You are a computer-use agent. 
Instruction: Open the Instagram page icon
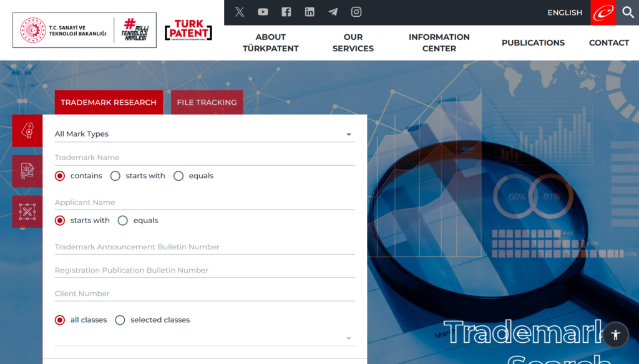[356, 12]
